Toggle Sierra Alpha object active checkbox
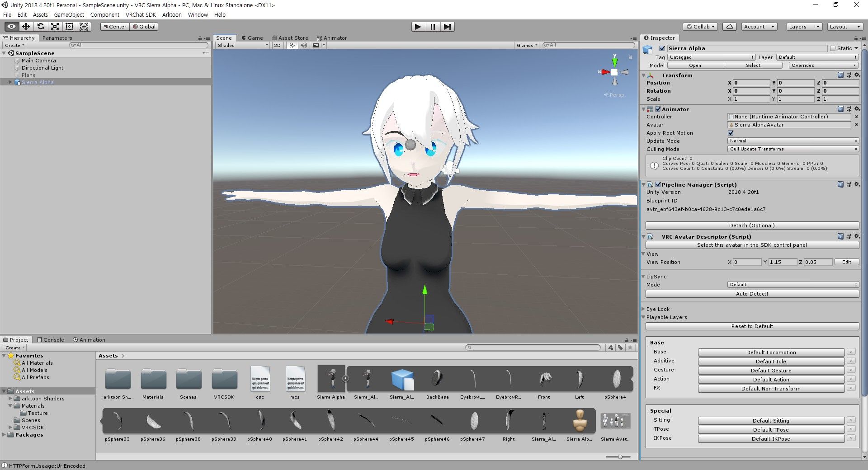This screenshot has height=470, width=868. pos(662,48)
